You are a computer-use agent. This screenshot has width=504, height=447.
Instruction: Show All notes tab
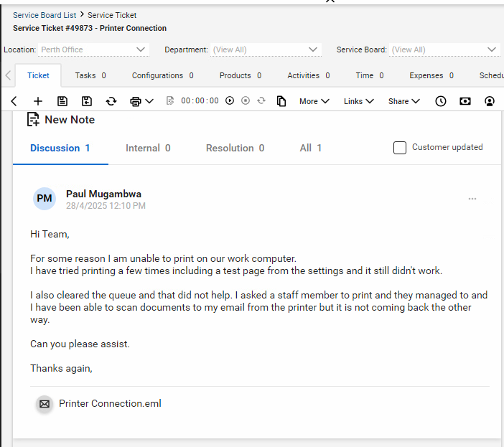click(x=310, y=148)
